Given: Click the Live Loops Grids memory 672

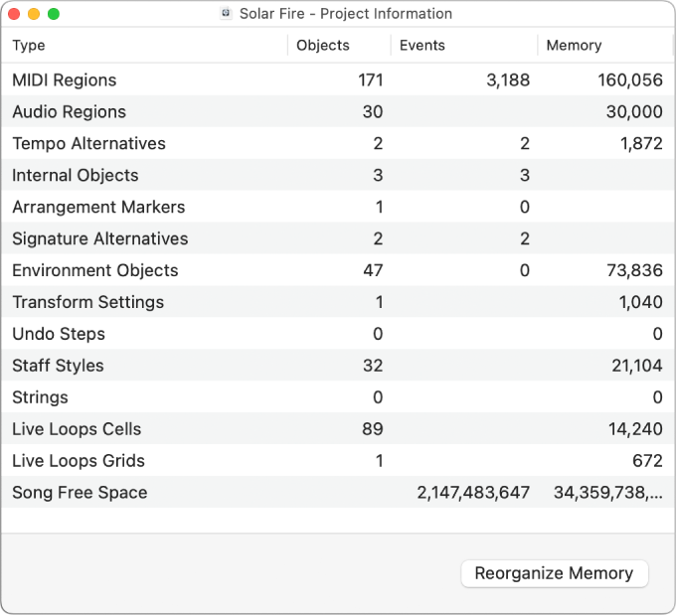Looking at the screenshot, I should [x=647, y=461].
